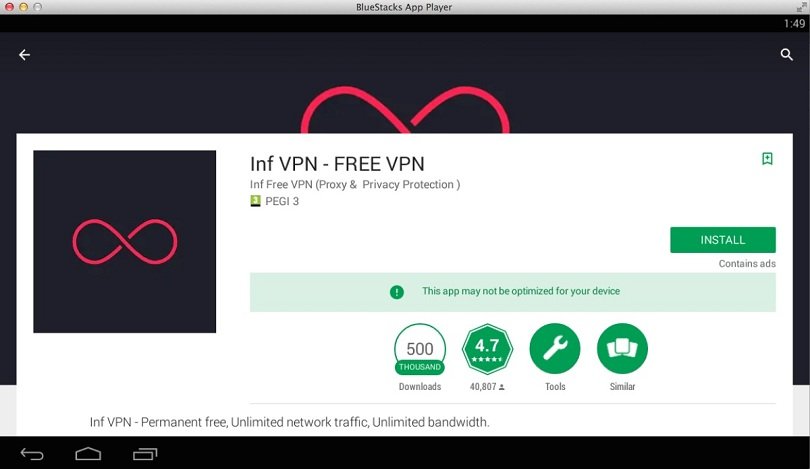Click the Similar label text

tap(622, 386)
